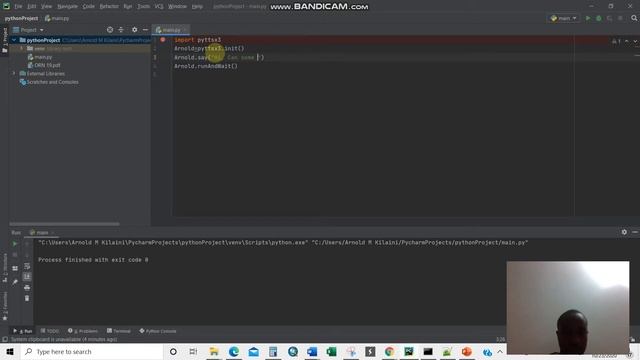Image resolution: width=640 pixels, height=360 pixels.
Task: Expand External Libraries node
Action: pyautogui.click(x=14, y=73)
